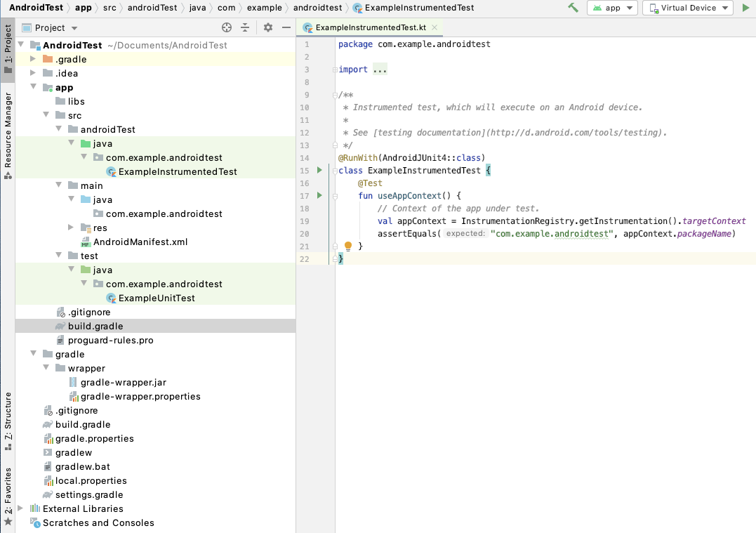Close the ExampleInstrumentedTest.kt tab

435,27
